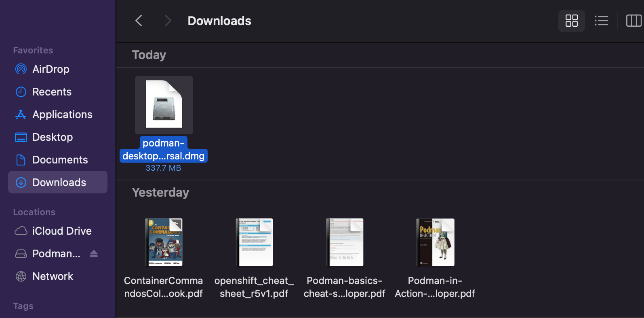Open Network in the sidebar
Image resolution: width=644 pixels, height=318 pixels.
pos(53,276)
